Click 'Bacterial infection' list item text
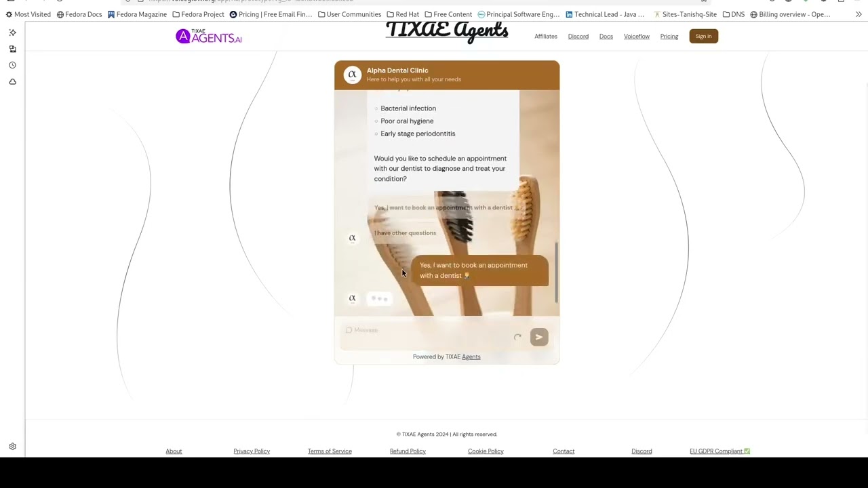Image resolution: width=868 pixels, height=488 pixels. pyautogui.click(x=408, y=108)
